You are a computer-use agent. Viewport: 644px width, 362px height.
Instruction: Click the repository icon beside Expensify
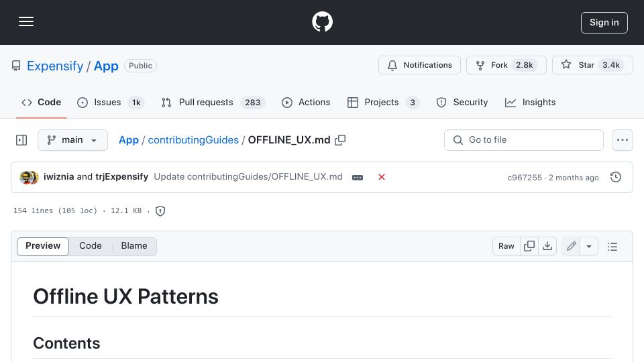(x=16, y=66)
